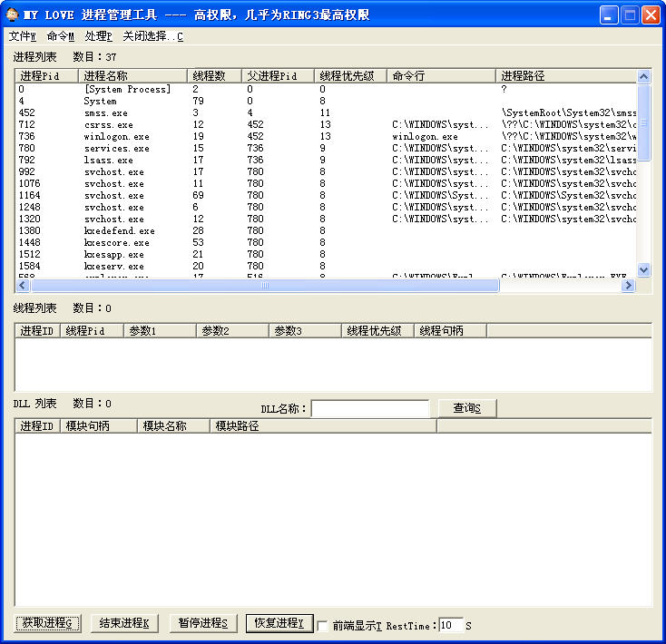The image size is (666, 644).
Task: Click the 查询S DLL search button
Action: click(466, 408)
